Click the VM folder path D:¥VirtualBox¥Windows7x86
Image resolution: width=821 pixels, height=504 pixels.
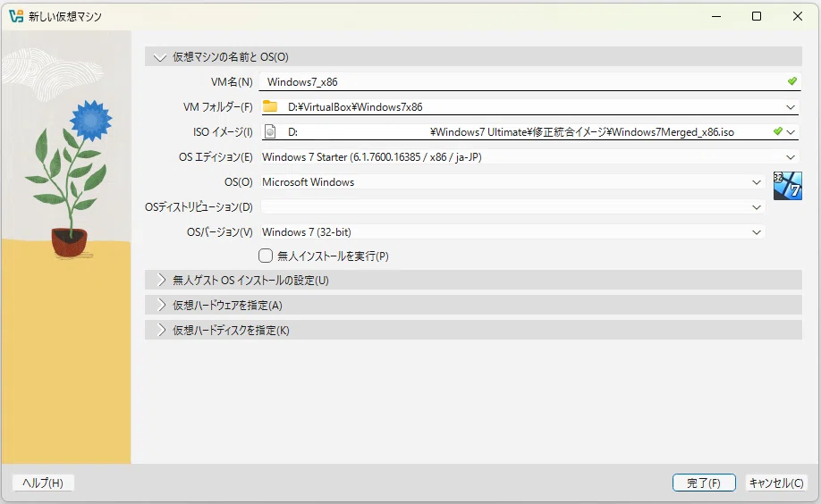(355, 106)
